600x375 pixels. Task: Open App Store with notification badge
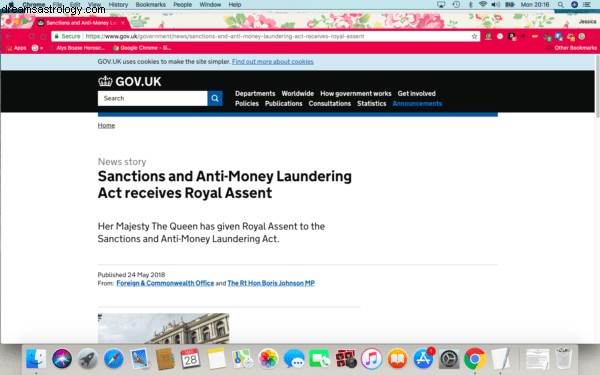click(x=423, y=359)
